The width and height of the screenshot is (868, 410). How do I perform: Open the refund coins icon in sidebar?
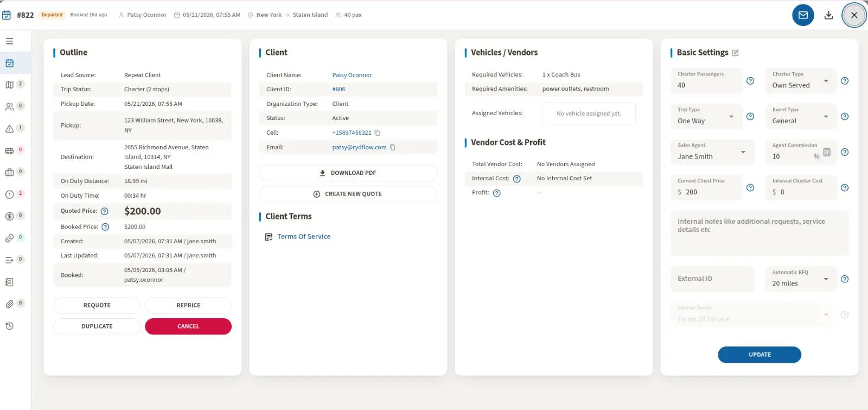[x=9, y=238]
